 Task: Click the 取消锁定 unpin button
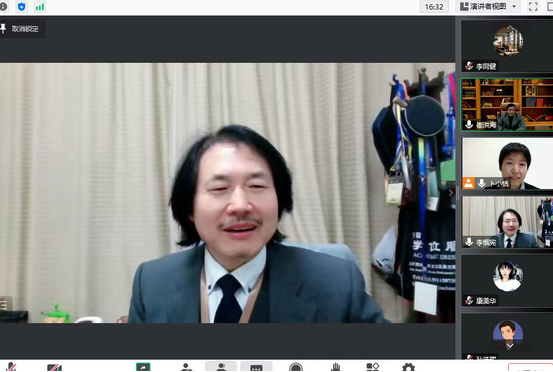click(x=20, y=29)
